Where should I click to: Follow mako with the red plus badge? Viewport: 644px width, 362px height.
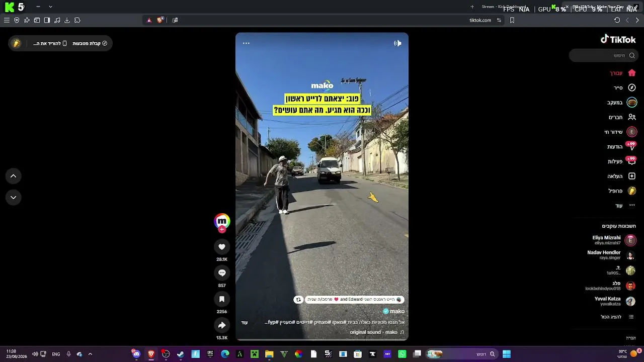coord(222,230)
